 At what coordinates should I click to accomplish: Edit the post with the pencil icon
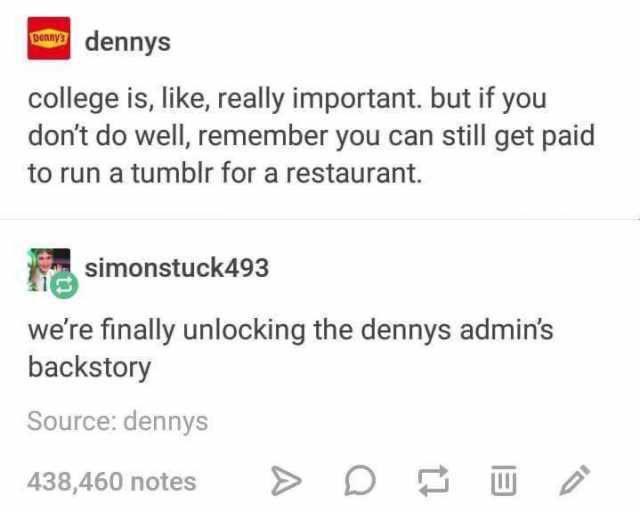click(575, 480)
